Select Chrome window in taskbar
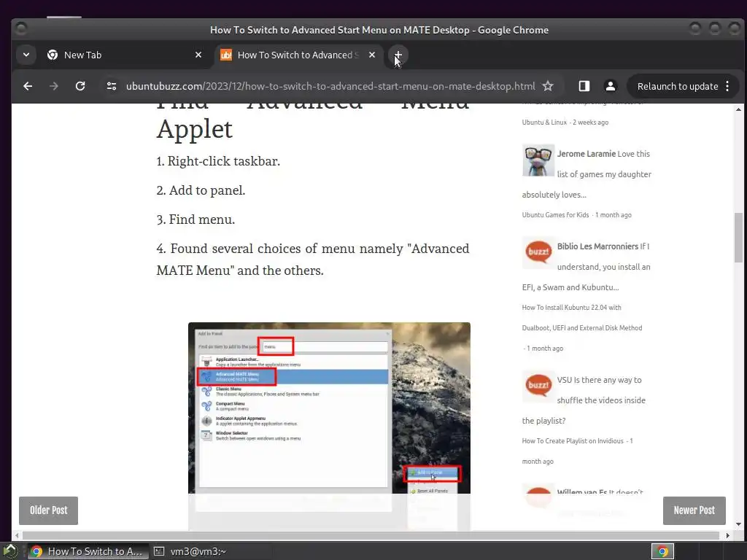Viewport: 747px width, 560px height. [88, 551]
